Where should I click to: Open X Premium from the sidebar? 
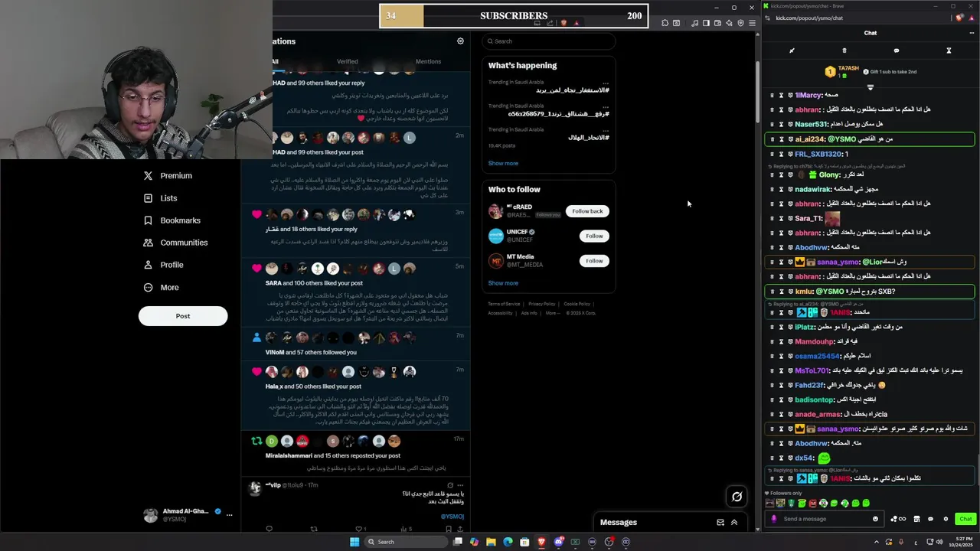[x=168, y=176]
